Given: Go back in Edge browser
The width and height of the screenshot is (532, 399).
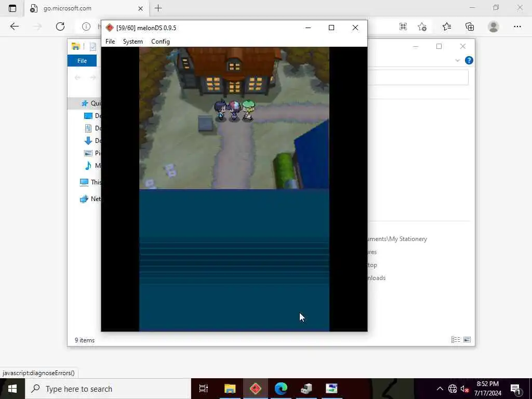Looking at the screenshot, I should [14, 26].
